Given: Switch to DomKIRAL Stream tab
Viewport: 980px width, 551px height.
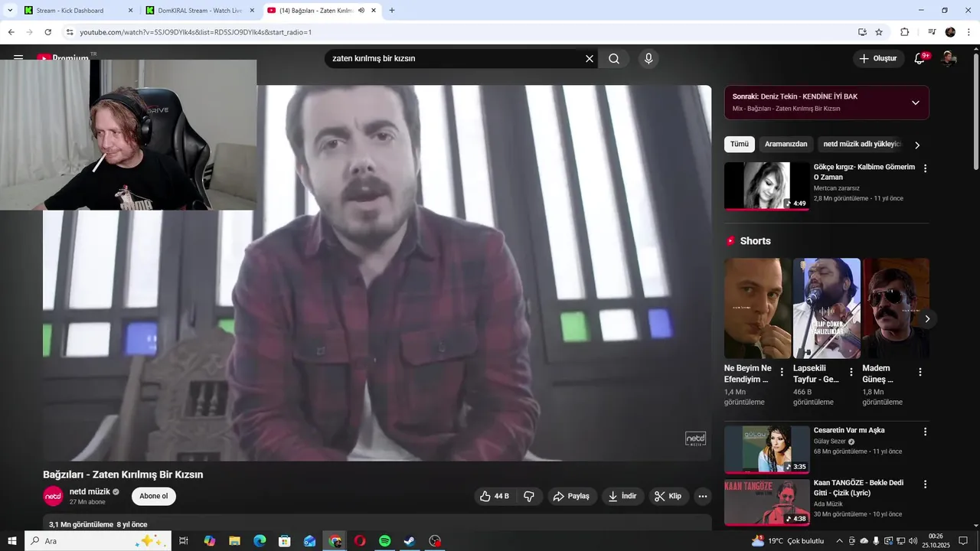Looking at the screenshot, I should [199, 11].
